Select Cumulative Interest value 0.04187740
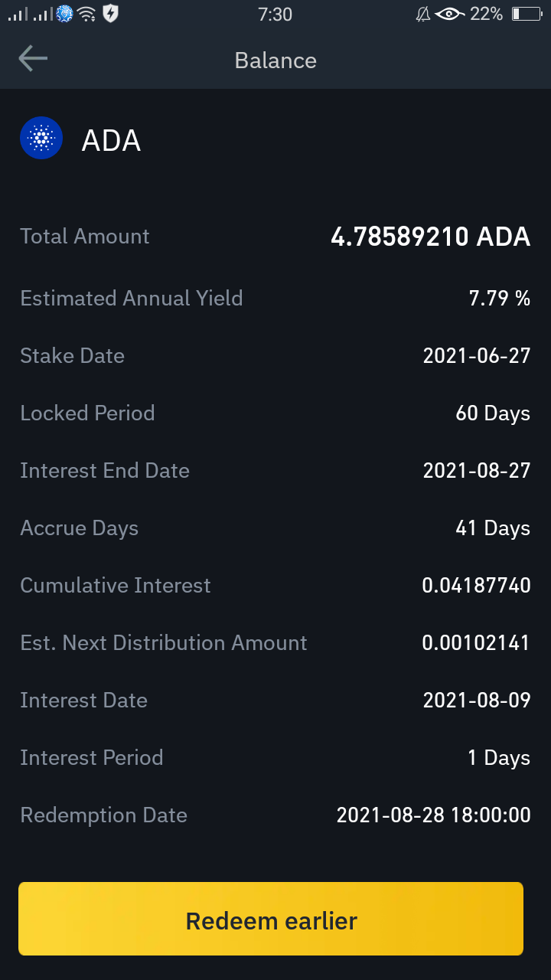Image resolution: width=551 pixels, height=980 pixels. [x=476, y=586]
